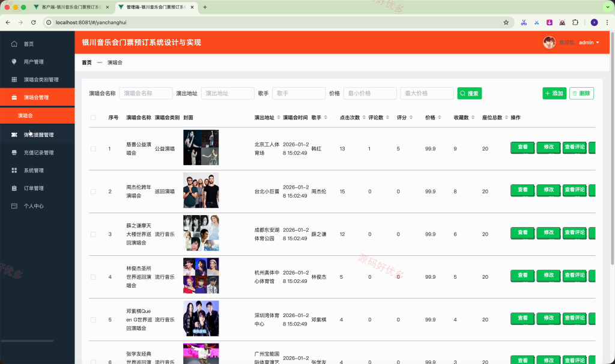Image resolution: width=615 pixels, height=364 pixels.
Task: Focus the 歌手 search field
Action: 299,93
